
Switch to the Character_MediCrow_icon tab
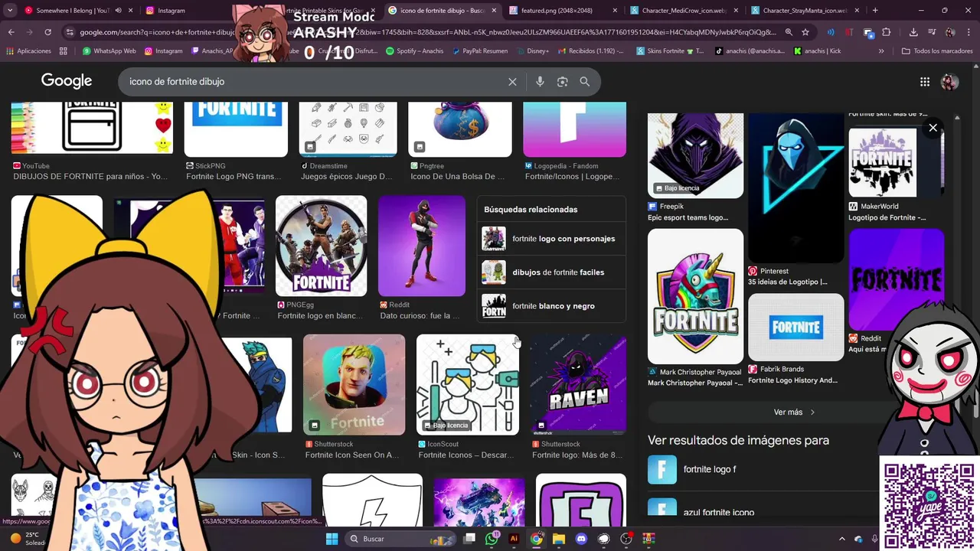[684, 11]
